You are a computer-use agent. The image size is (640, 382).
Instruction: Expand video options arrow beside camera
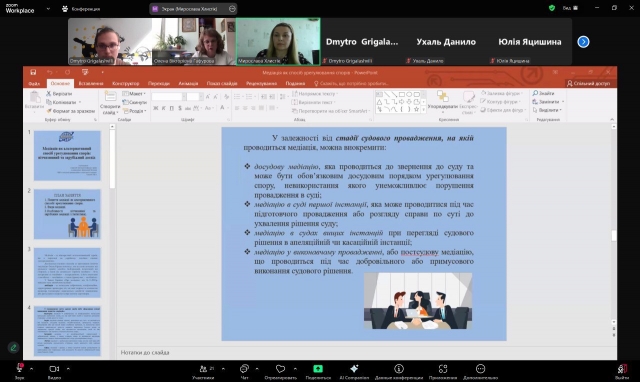click(x=68, y=369)
